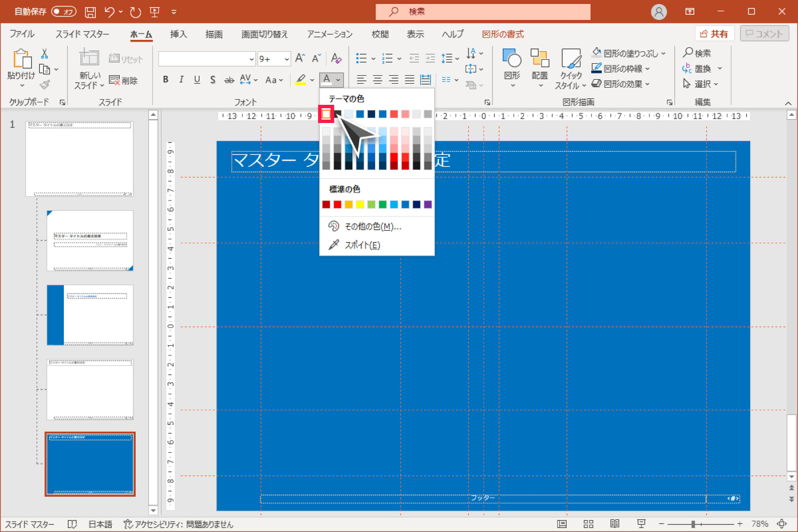Click the title bar search (検索) box
798x532 pixels.
pyautogui.click(x=483, y=11)
